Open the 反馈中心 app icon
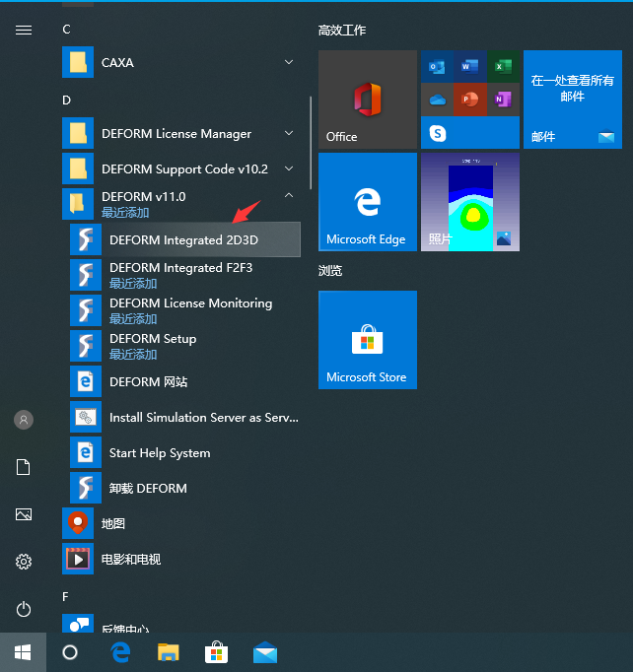The width and height of the screenshot is (633, 672). click(x=78, y=624)
